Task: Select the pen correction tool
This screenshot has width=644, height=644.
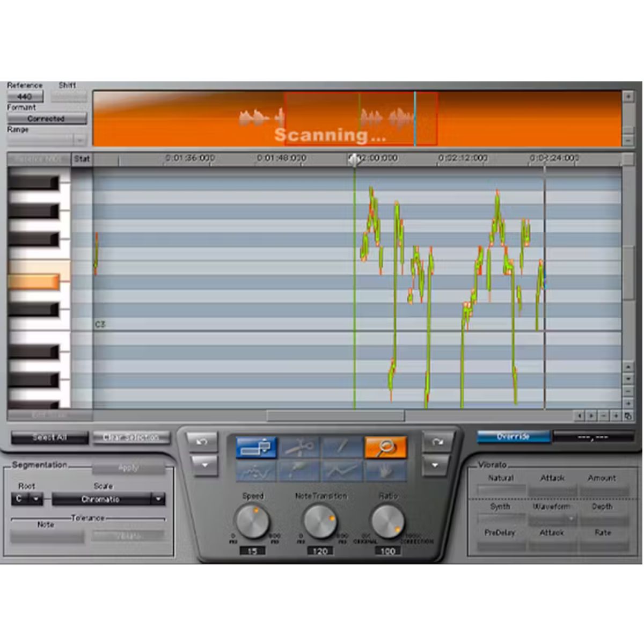Action: tap(300, 471)
